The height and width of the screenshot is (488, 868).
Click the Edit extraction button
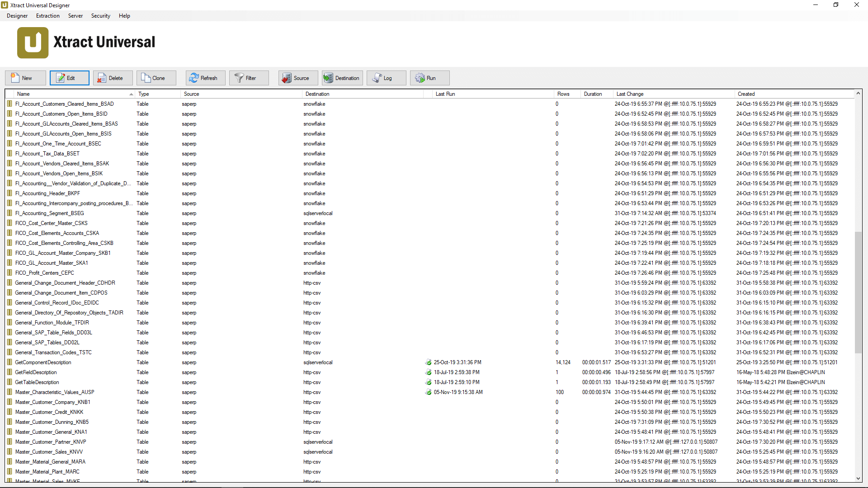[x=69, y=78]
